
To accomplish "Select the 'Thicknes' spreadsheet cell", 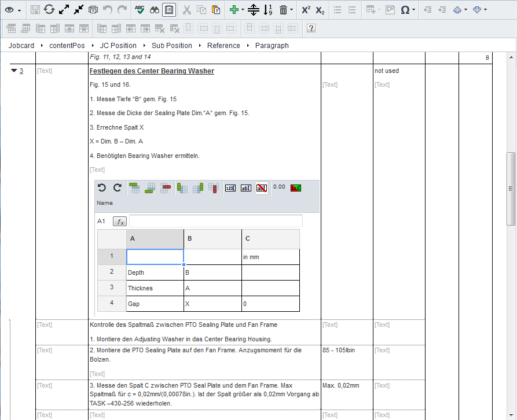I will pos(155,288).
